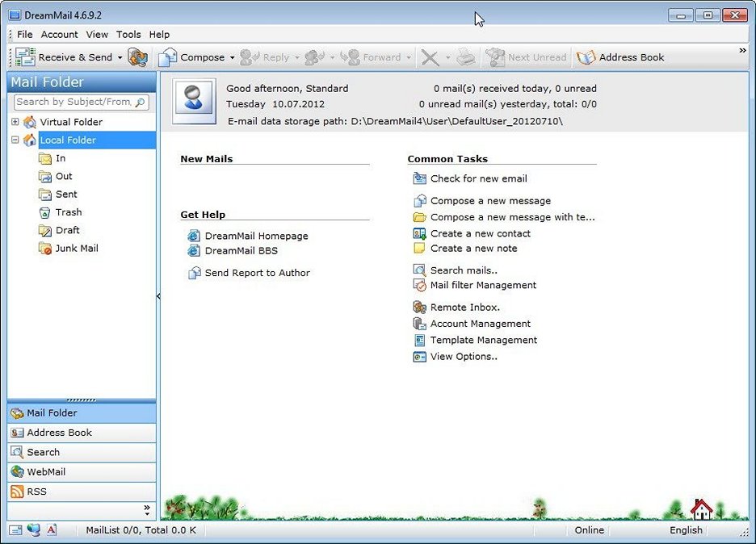Click Compose a new message with template link

click(x=513, y=217)
